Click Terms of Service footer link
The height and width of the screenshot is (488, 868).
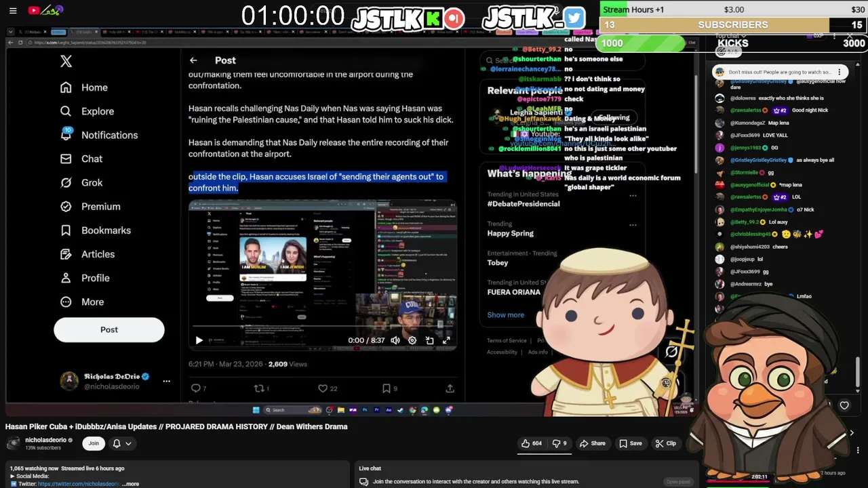click(507, 341)
